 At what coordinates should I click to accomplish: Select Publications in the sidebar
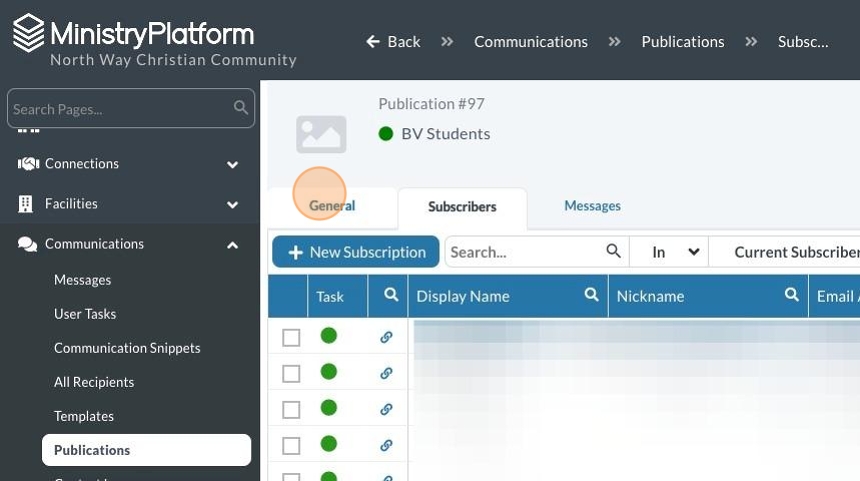(146, 450)
